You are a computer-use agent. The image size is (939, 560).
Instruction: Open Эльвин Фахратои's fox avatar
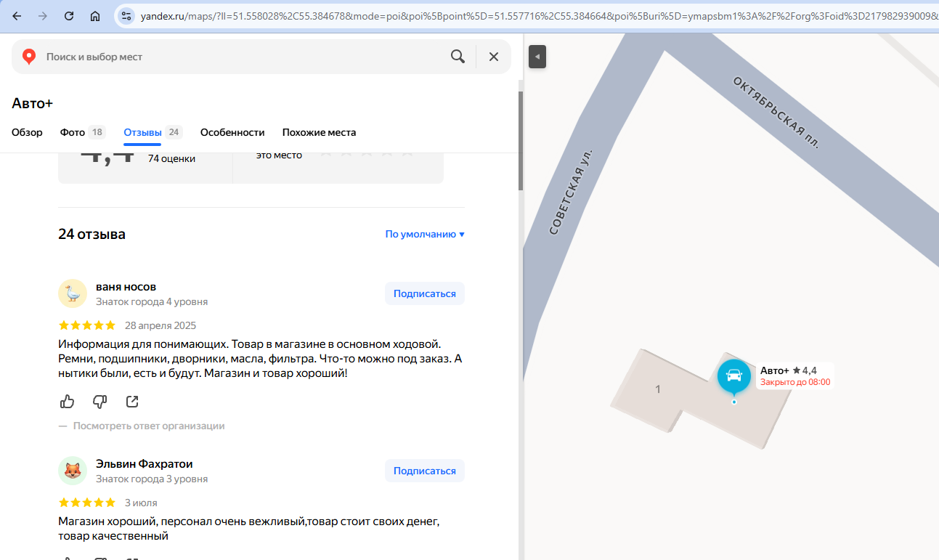point(73,471)
